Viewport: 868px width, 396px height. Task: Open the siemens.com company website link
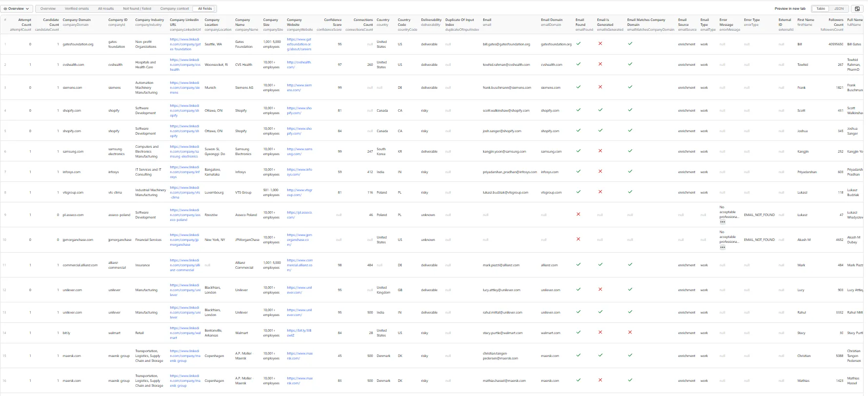coord(299,87)
